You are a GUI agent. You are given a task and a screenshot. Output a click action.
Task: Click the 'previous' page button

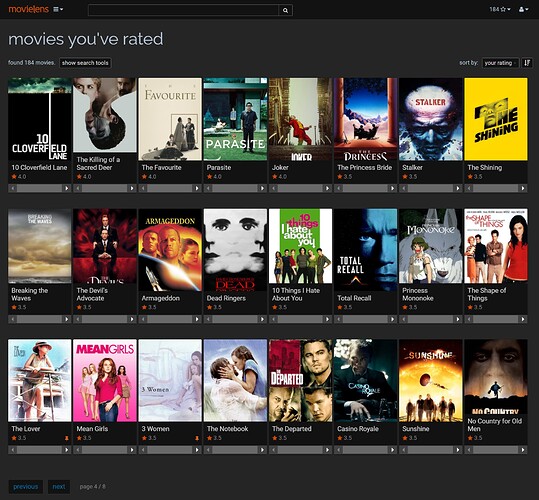coord(25,487)
